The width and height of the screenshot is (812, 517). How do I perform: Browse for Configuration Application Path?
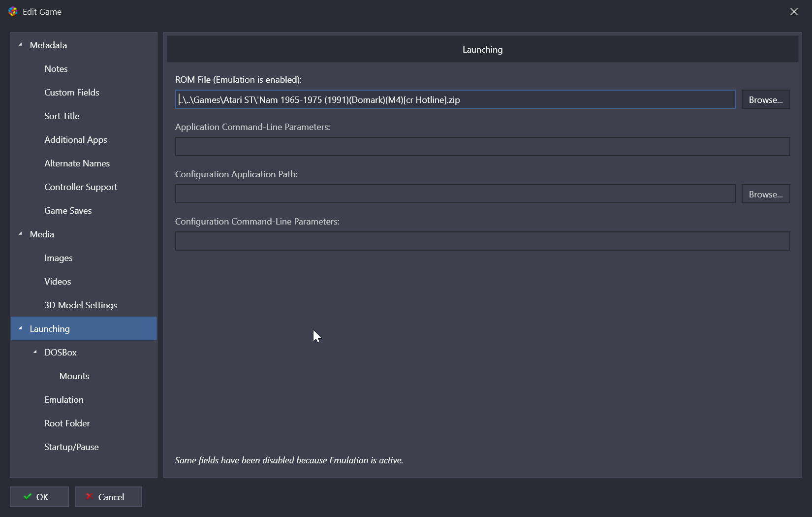(765, 194)
